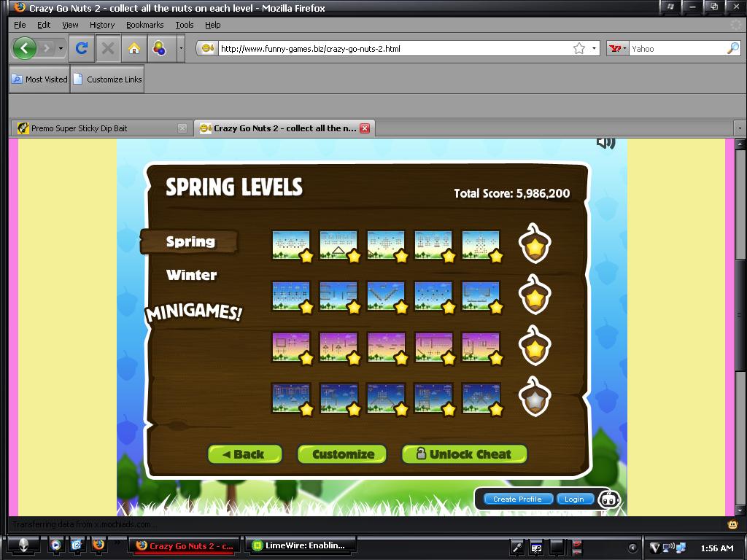Click the search magnifier icon beside Yahoo
Screen dimensions: 747x560
(732, 48)
